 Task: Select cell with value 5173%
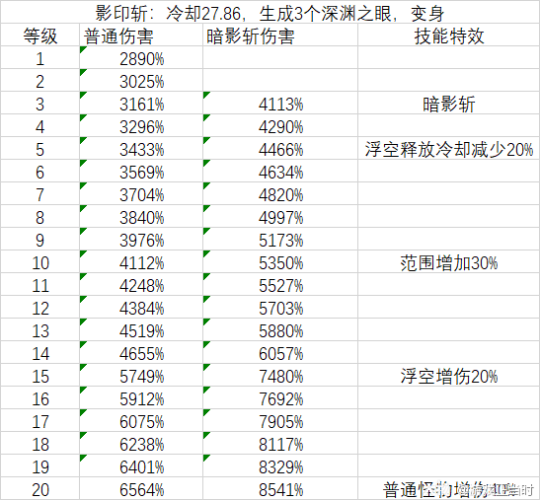pos(280,239)
